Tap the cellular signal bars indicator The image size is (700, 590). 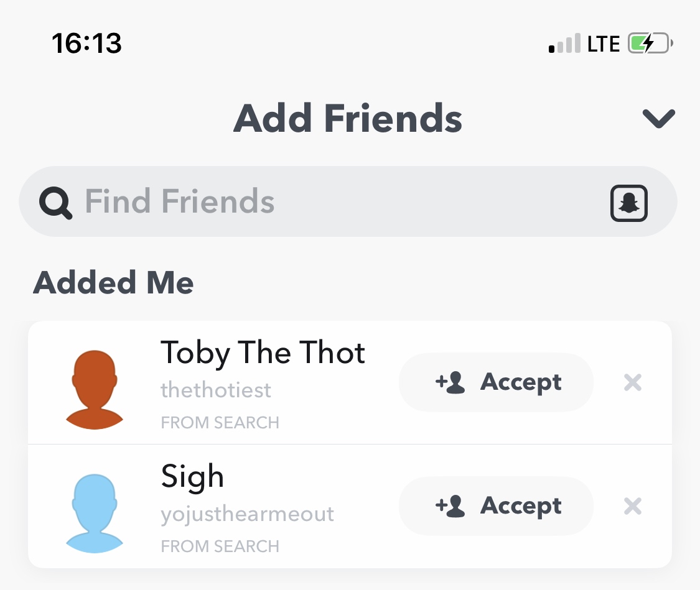566,45
